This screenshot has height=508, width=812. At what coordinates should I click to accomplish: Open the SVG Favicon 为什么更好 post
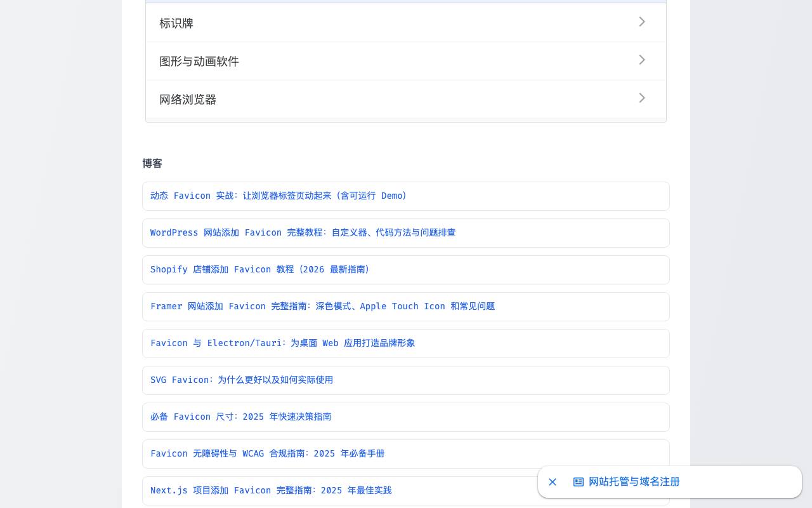click(242, 380)
